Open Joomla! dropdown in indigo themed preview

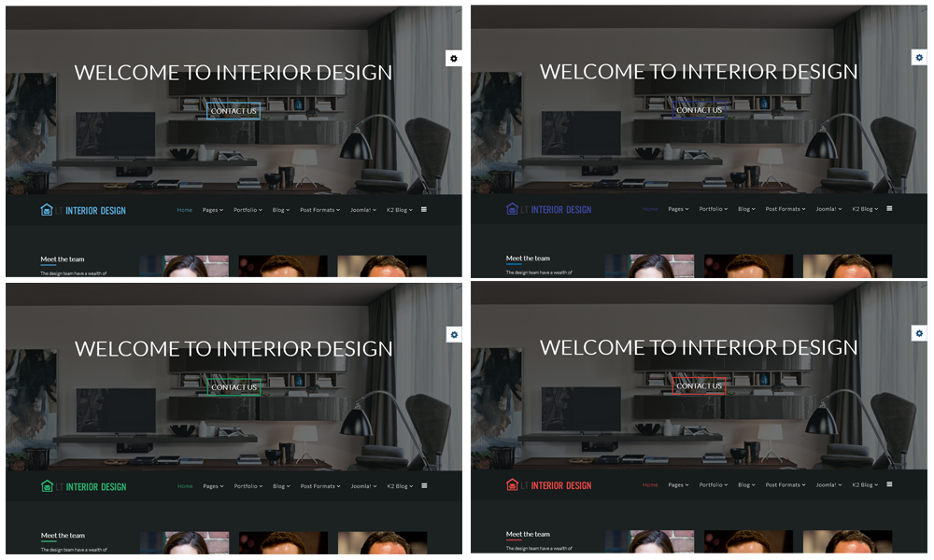(829, 208)
